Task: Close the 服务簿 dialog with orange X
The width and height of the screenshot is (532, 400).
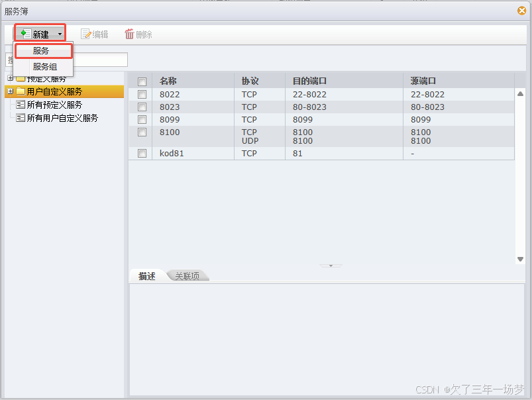Action: pos(522,11)
